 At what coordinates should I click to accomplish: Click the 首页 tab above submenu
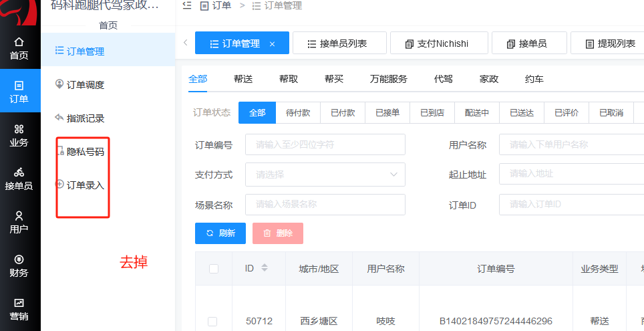108,25
